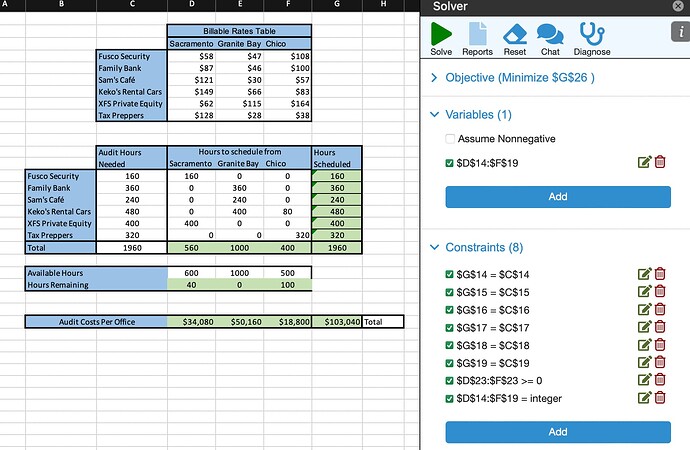Expand the Objective section
The image size is (690, 450).
[434, 78]
